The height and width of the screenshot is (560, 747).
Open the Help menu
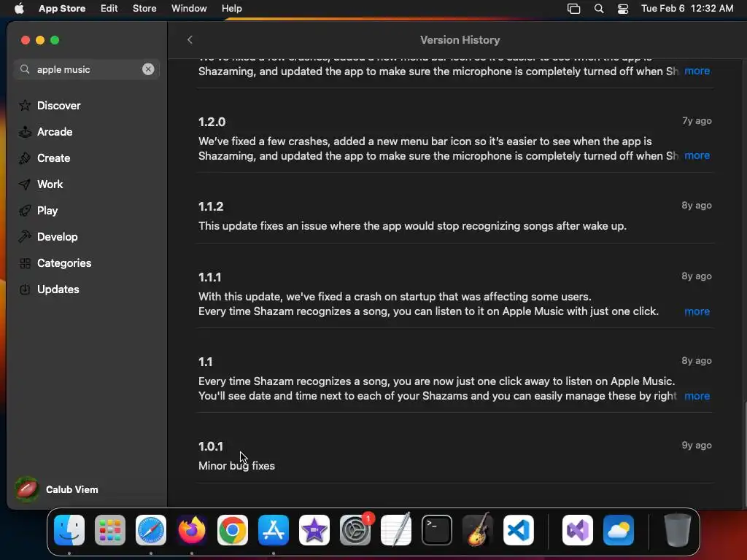(x=231, y=9)
